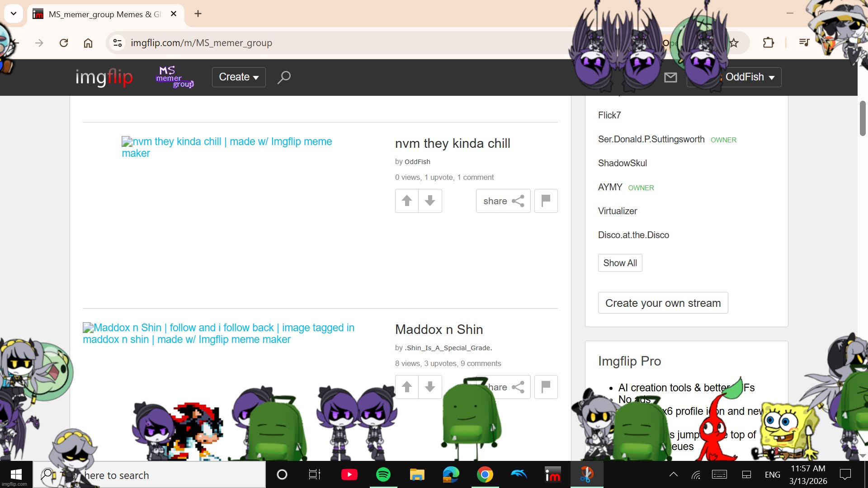Open the notifications envelope icon
868x488 pixels.
(670, 77)
